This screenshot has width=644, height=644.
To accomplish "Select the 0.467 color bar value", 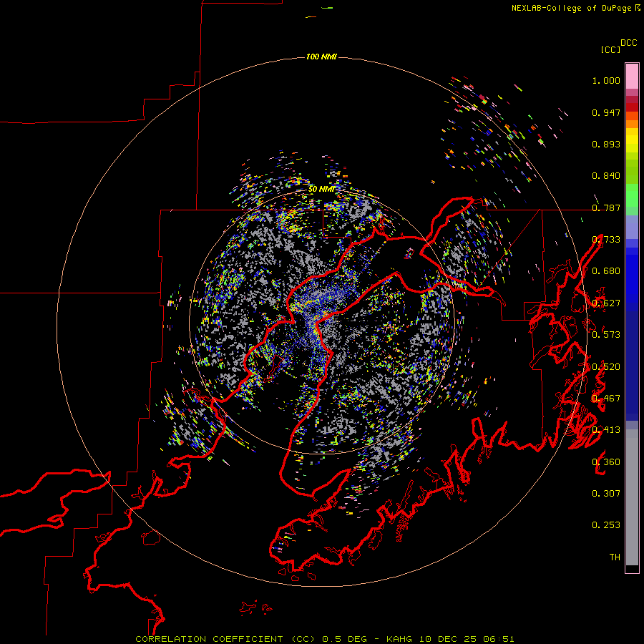I will (606, 399).
